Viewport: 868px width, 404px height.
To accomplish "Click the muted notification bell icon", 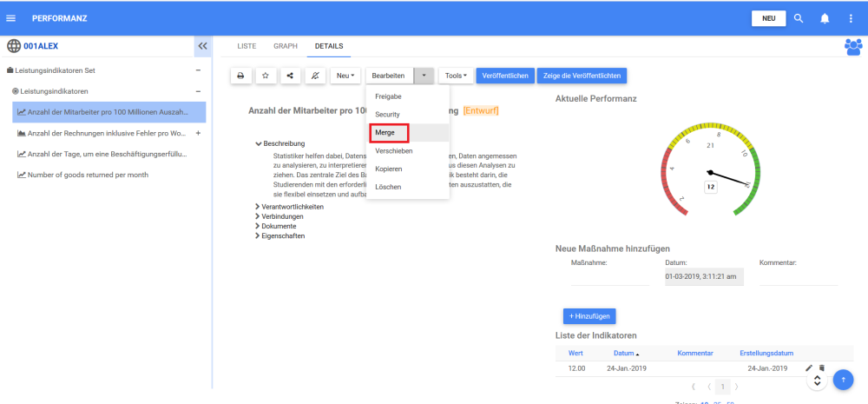I will (x=315, y=76).
